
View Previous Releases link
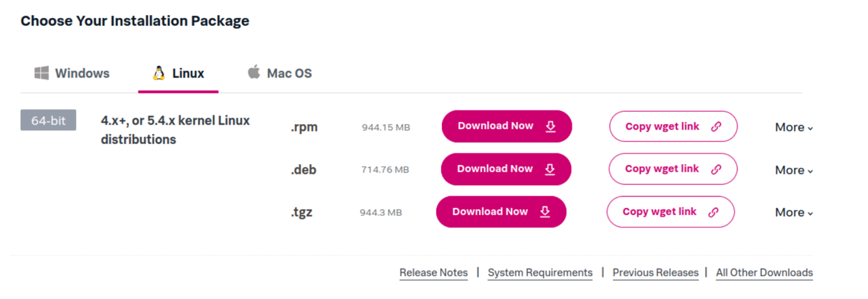[655, 272]
